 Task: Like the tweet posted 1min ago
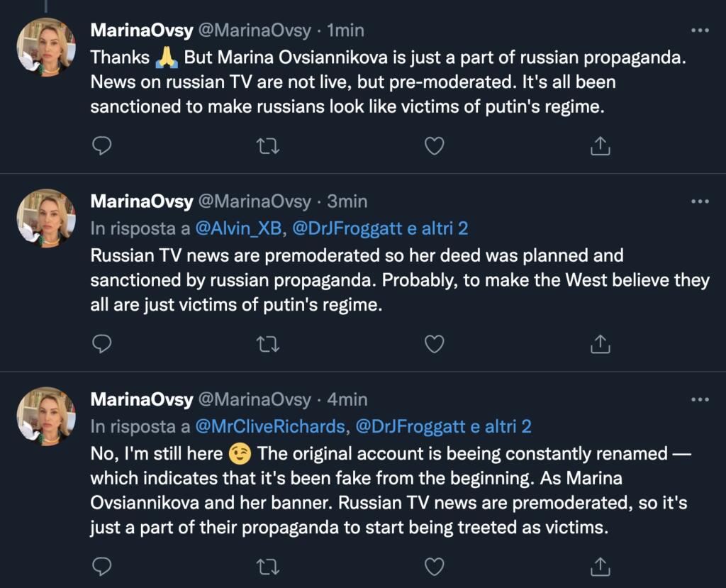tap(434, 145)
